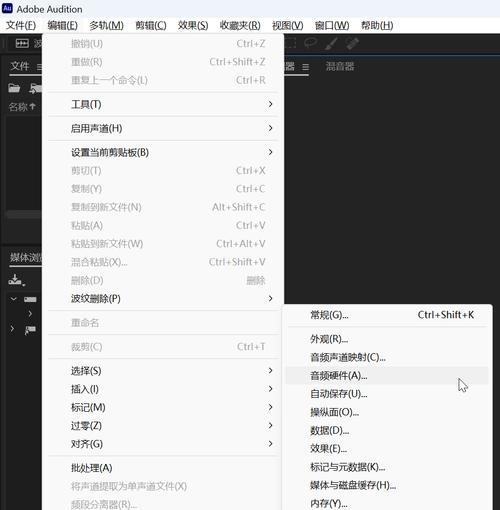This screenshot has height=510, width=500.
Task: Open the 视图(V) menu
Action: (288, 25)
